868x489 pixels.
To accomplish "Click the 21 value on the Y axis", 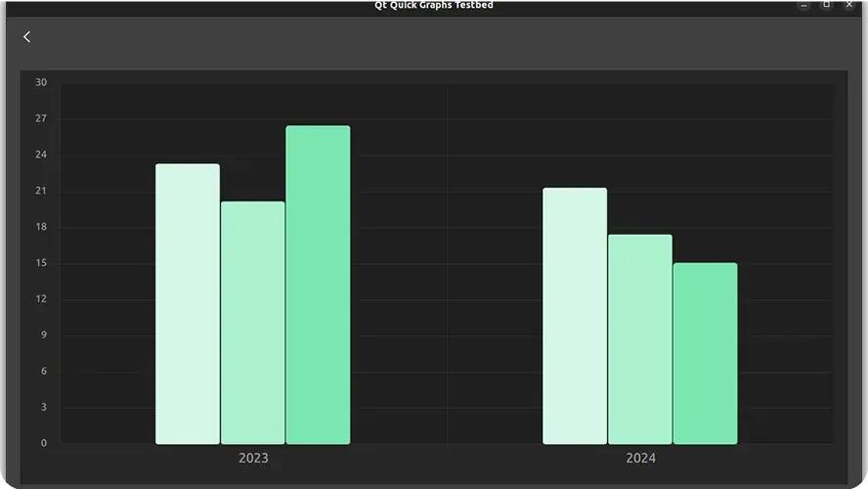I will click(41, 191).
